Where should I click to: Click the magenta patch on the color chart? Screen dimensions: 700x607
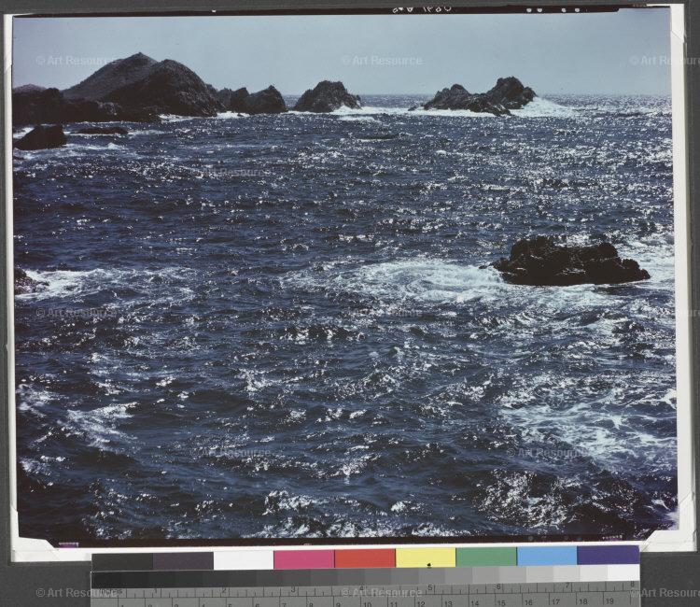pyautogui.click(x=304, y=558)
